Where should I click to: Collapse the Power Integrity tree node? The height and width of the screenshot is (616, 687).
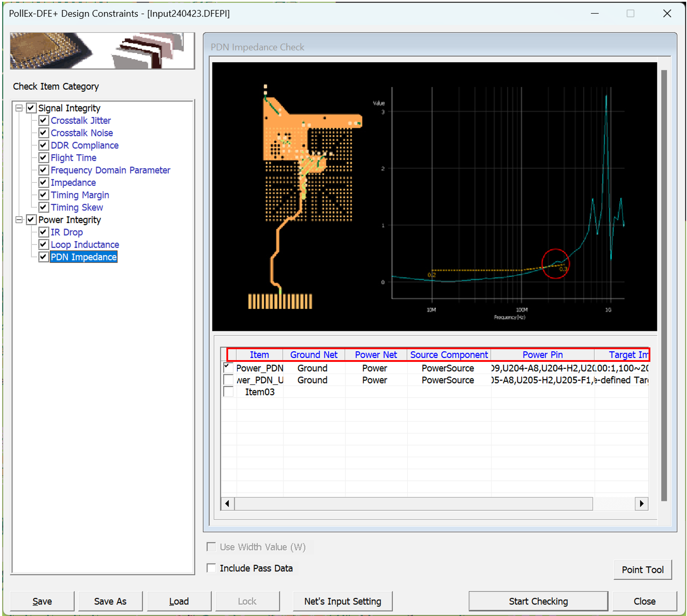(19, 220)
